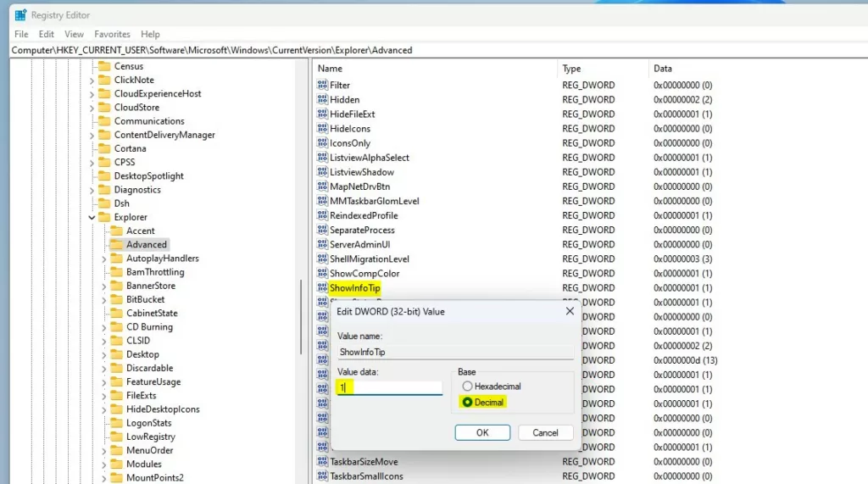The height and width of the screenshot is (484, 868).
Task: Select the ShowInfoTip value icon
Action: [x=322, y=287]
